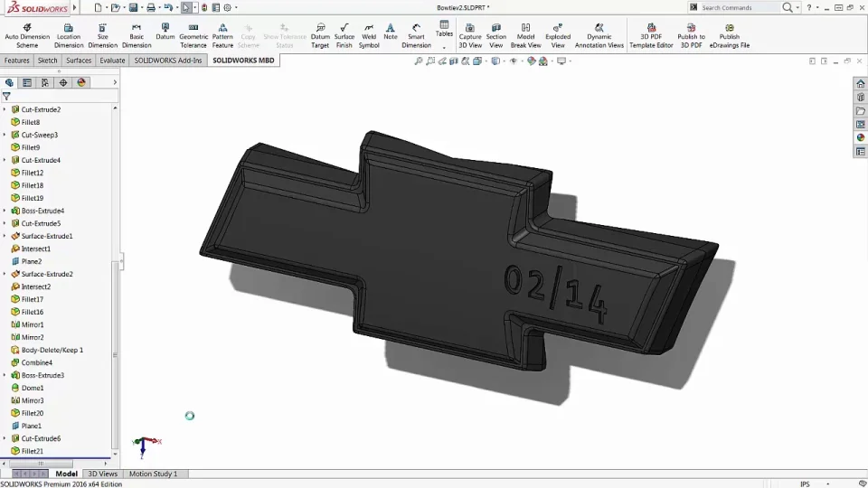
Task: Open Motion Study 1 tab
Action: [154, 474]
